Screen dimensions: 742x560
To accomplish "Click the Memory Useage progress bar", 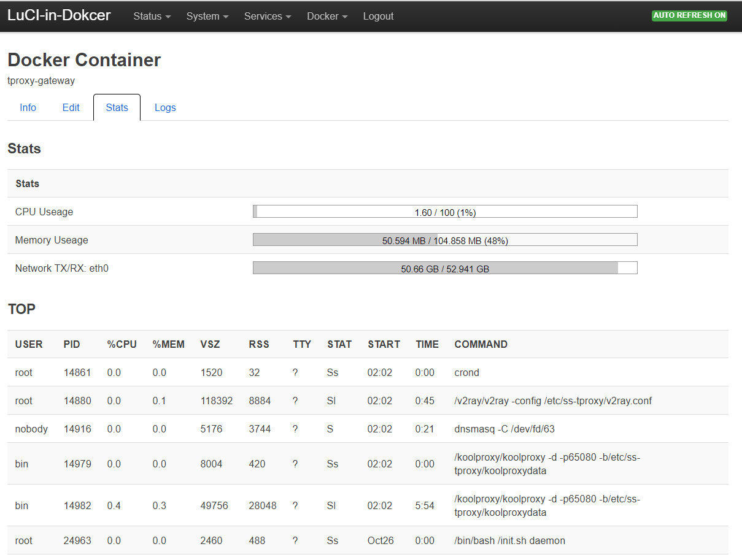I will tap(445, 240).
